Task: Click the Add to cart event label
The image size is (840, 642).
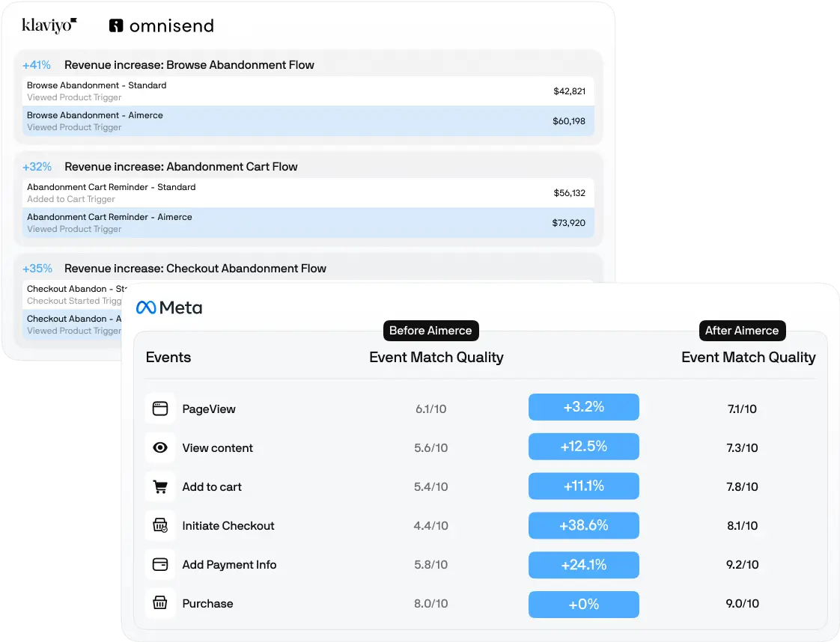Action: 212,486
